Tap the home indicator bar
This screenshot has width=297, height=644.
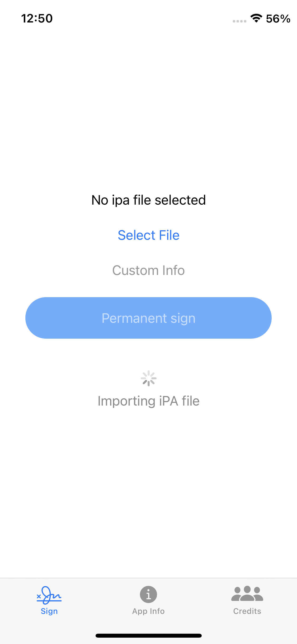pyautogui.click(x=149, y=636)
